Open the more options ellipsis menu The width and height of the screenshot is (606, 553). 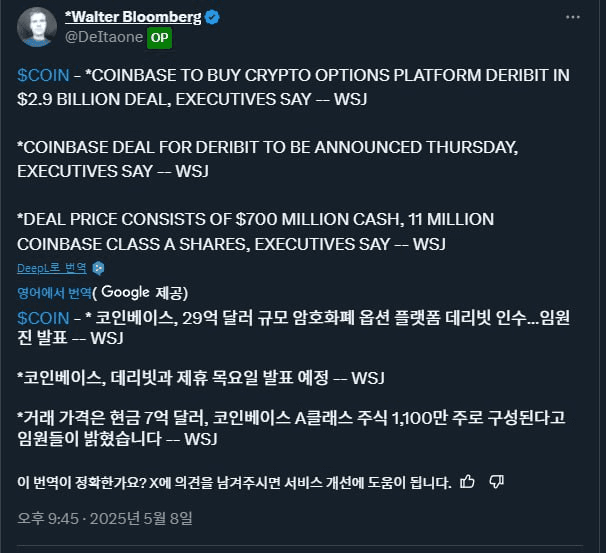click(572, 18)
